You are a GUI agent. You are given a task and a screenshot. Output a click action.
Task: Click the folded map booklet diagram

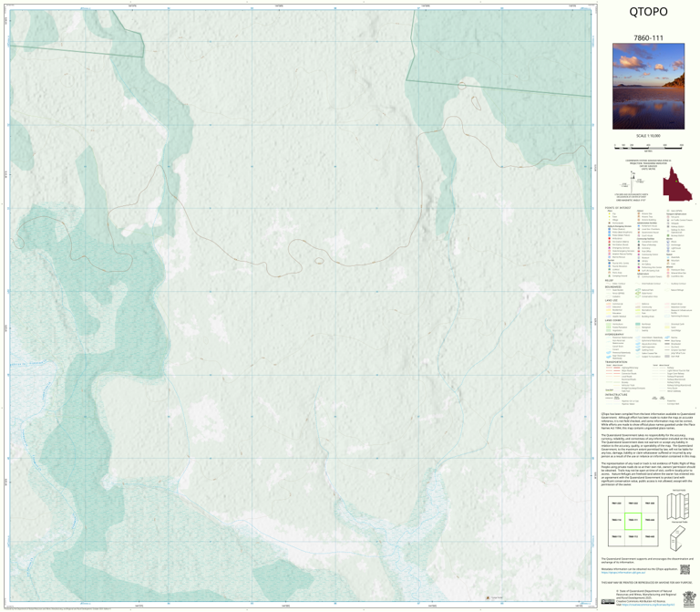tap(678, 538)
